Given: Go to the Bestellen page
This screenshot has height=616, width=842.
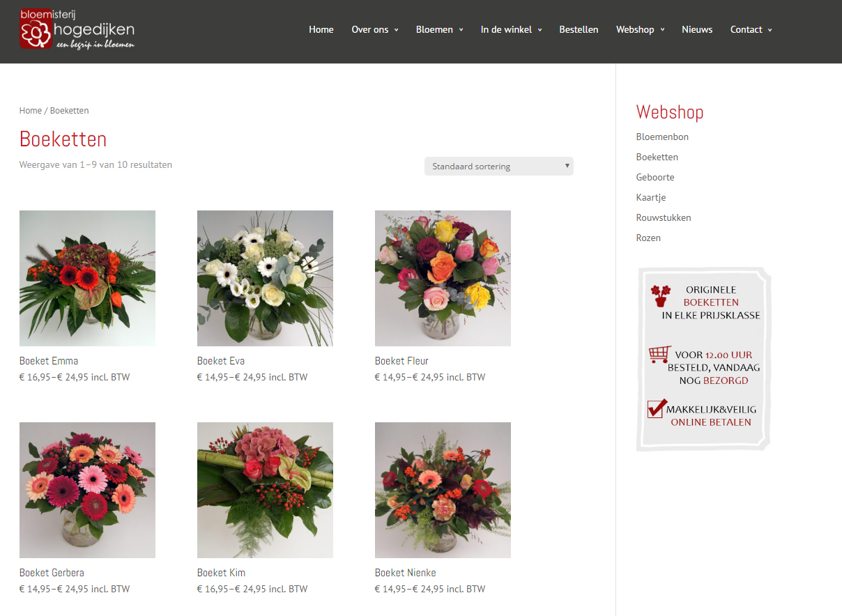Looking at the screenshot, I should tap(579, 29).
